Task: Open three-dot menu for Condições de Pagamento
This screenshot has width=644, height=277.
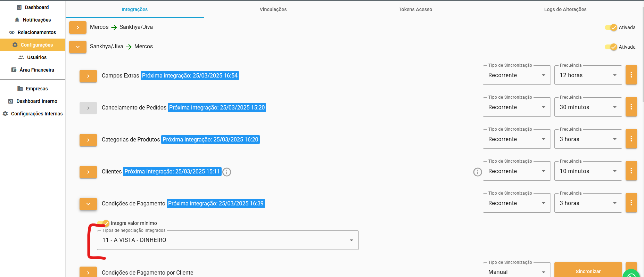Action: tap(631, 203)
